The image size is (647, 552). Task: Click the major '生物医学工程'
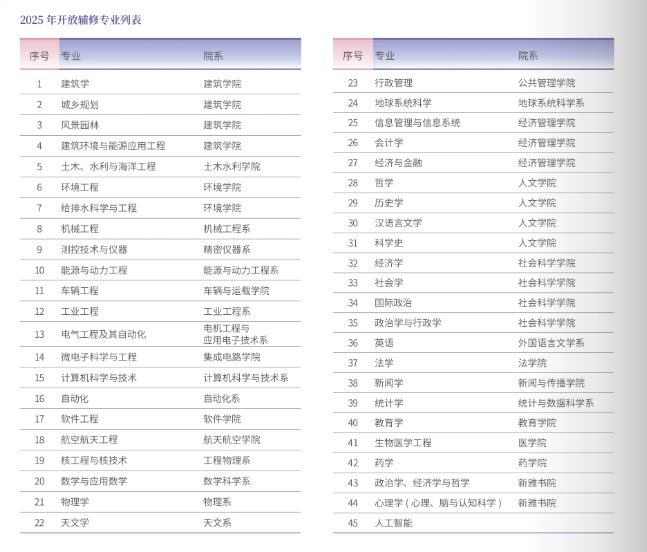click(403, 443)
